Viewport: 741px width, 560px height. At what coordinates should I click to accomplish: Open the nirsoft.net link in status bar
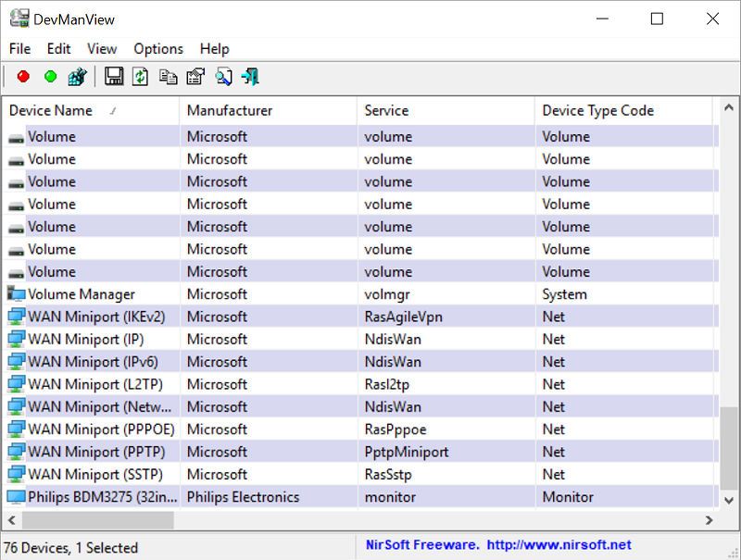pyautogui.click(x=559, y=545)
